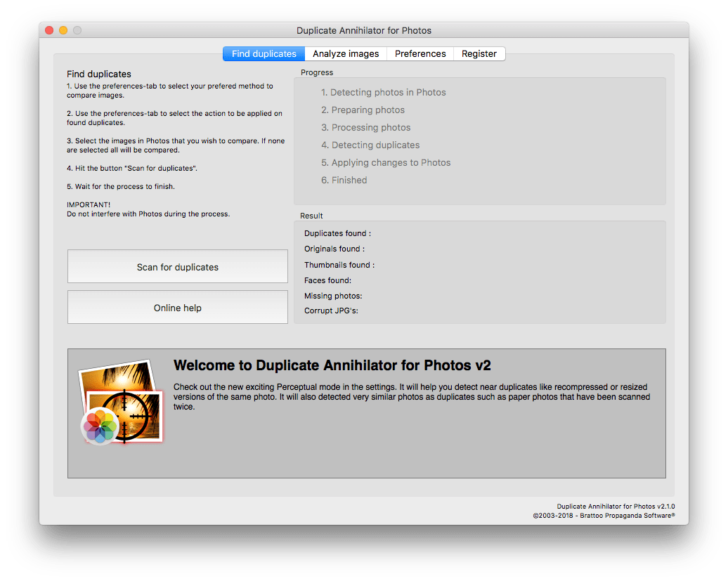728x581 pixels.
Task: Click the 'Corrupt JPG's:' result label
Action: tap(331, 311)
